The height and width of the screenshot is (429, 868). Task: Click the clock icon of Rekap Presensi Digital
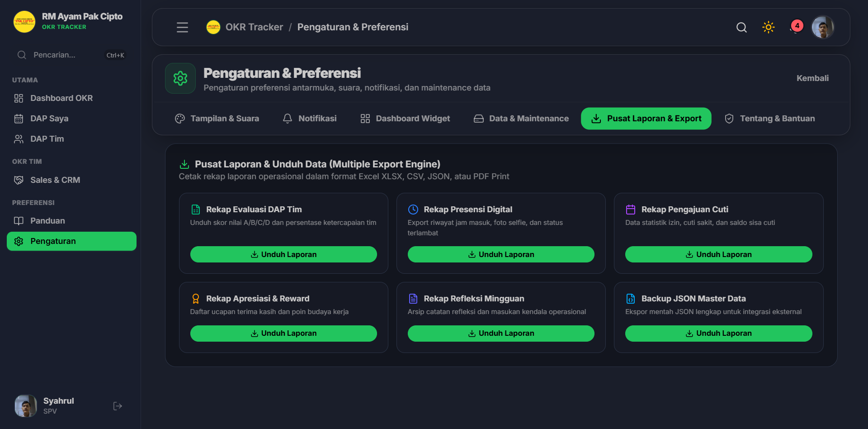[x=413, y=210]
